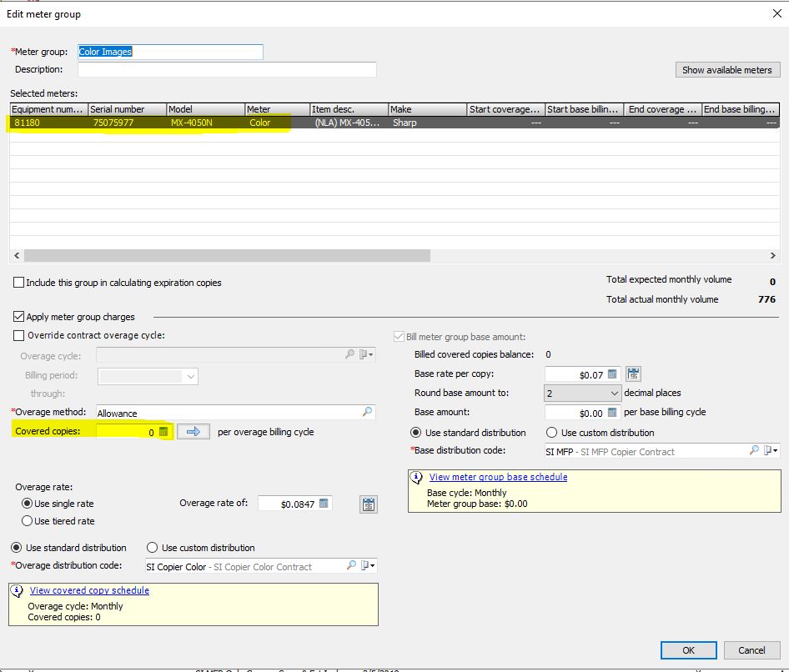Sort by Start coverage column header
The height and width of the screenshot is (672, 789).
coord(506,109)
